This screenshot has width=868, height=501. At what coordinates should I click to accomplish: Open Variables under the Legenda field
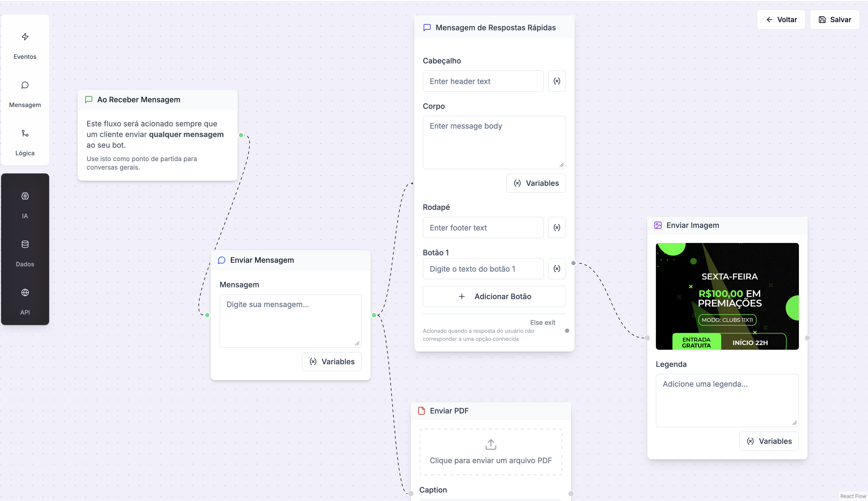click(x=769, y=441)
